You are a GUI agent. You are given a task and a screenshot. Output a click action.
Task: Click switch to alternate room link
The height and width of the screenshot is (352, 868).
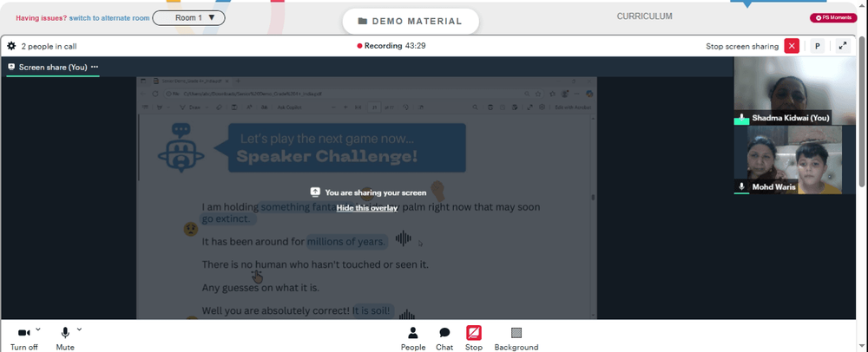pyautogui.click(x=109, y=18)
